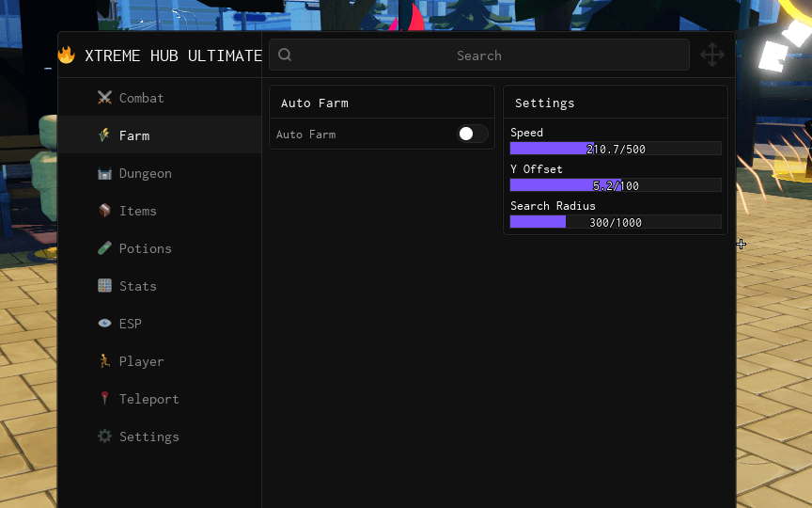The width and height of the screenshot is (812, 508).
Task: Enable the Auto Farm toggle
Action: [x=473, y=134]
